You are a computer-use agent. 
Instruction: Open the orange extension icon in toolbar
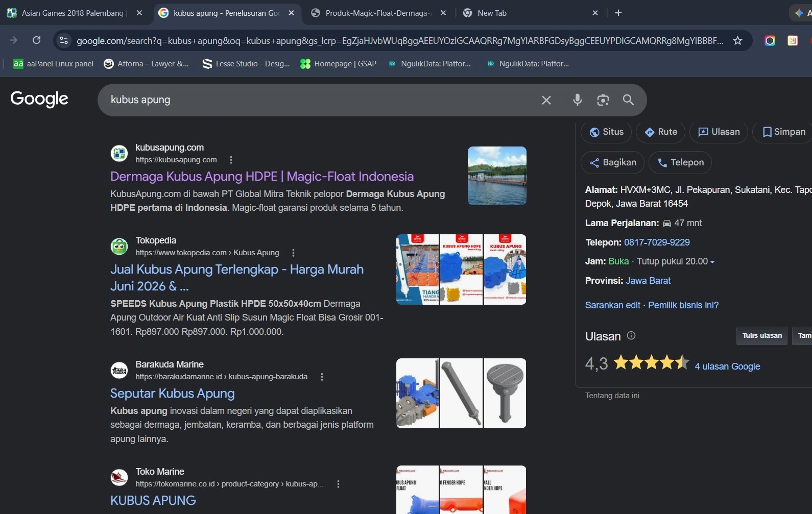[793, 40]
